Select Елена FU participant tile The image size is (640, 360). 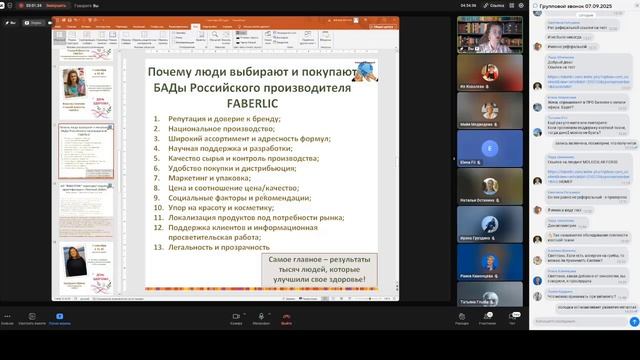[490, 149]
